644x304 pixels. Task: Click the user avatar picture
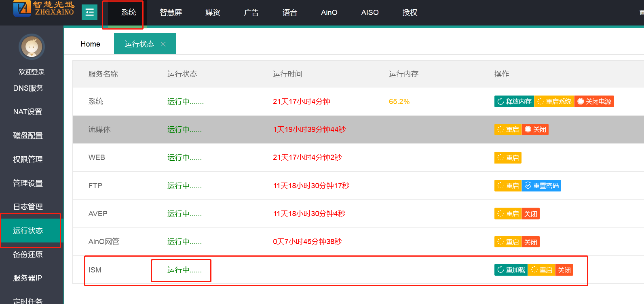[32, 47]
